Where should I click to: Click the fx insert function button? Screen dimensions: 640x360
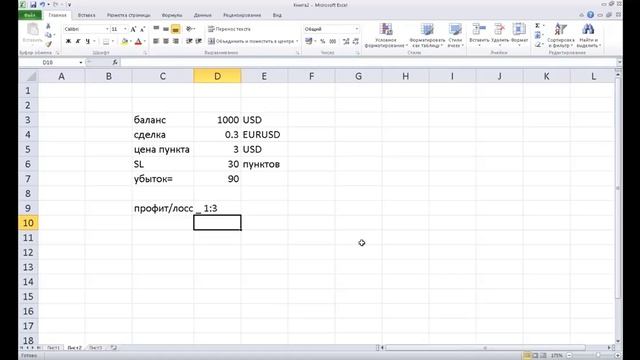[115, 62]
